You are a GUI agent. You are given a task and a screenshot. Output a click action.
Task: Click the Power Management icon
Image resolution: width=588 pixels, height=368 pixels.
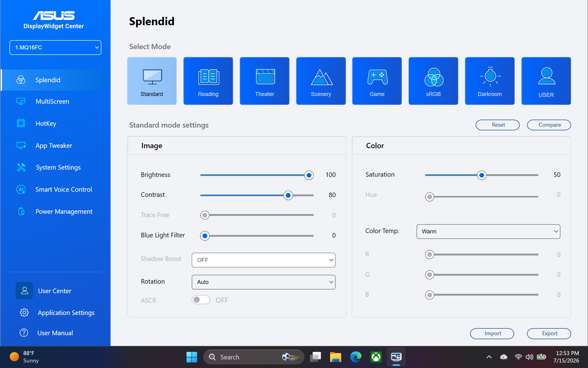click(21, 211)
